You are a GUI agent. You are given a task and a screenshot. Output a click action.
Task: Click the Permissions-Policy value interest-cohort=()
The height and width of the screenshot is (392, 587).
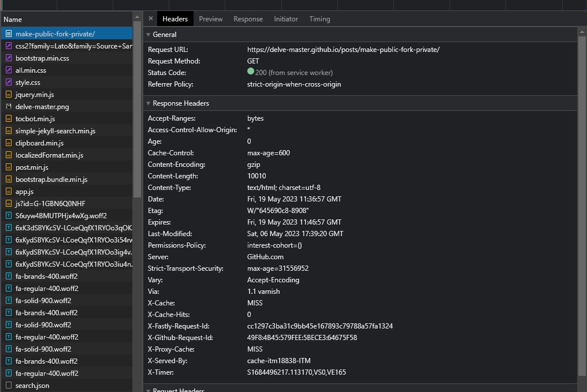[274, 245]
